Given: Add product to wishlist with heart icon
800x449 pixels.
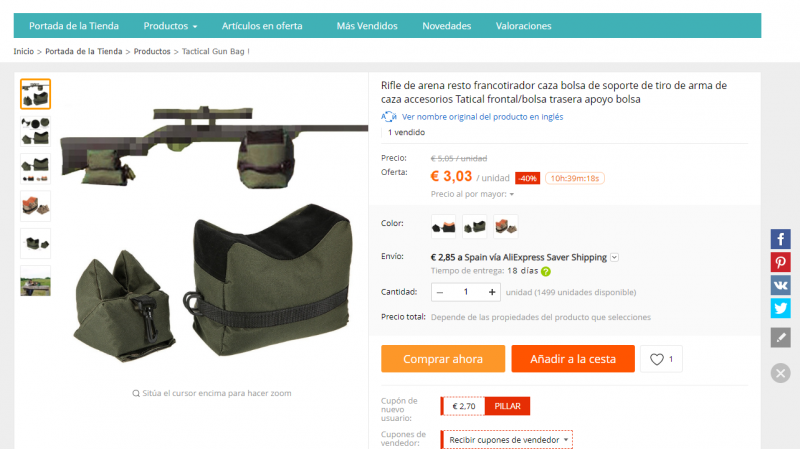Looking at the screenshot, I should click(661, 359).
